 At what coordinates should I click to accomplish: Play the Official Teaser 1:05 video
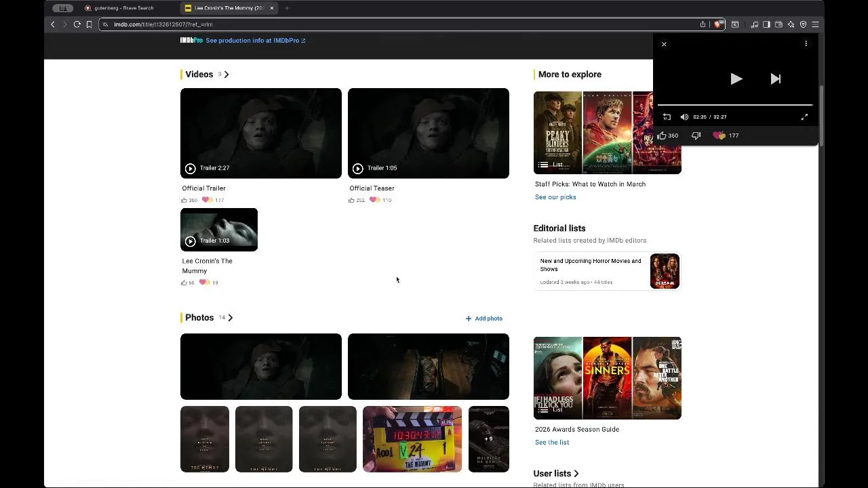click(429, 134)
